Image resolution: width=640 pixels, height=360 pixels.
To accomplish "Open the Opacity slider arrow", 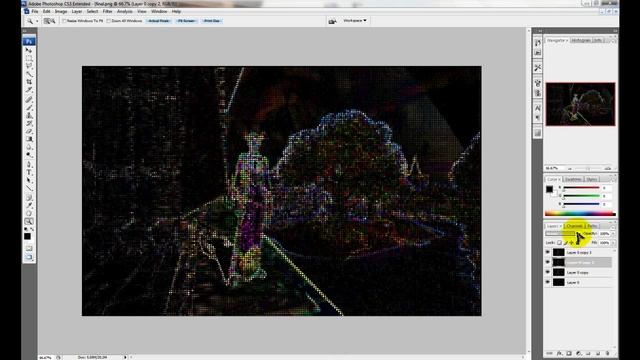I will tap(613, 233).
